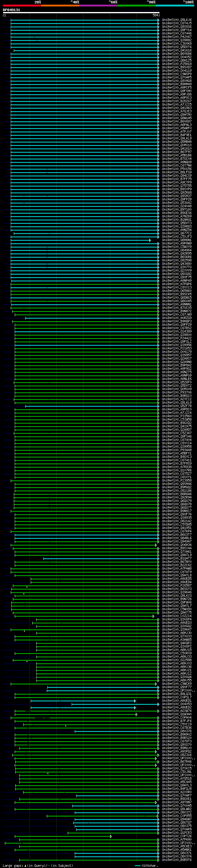197x868 pixels.
Task: Select the UniRef100_Q9LKL9 label
Action: click(176, 139)
